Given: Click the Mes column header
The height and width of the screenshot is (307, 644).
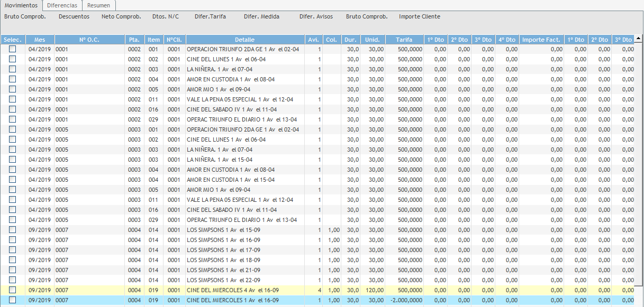Looking at the screenshot, I should (x=40, y=40).
